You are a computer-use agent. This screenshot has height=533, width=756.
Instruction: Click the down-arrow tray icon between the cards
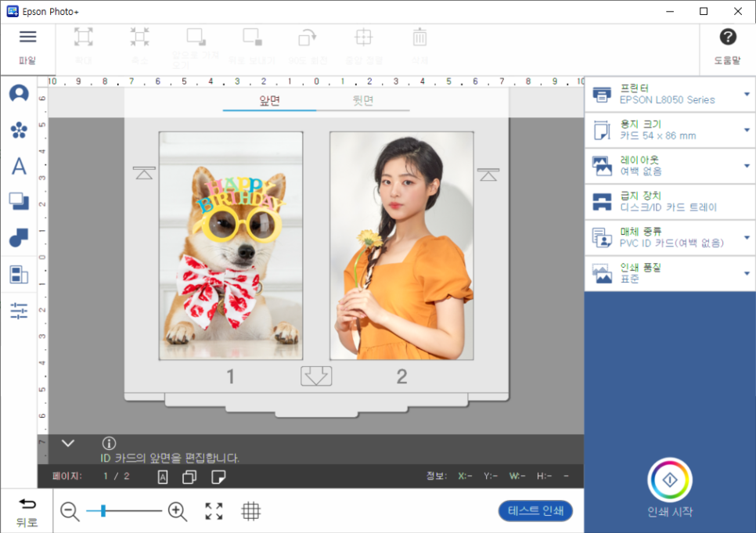[x=316, y=376]
